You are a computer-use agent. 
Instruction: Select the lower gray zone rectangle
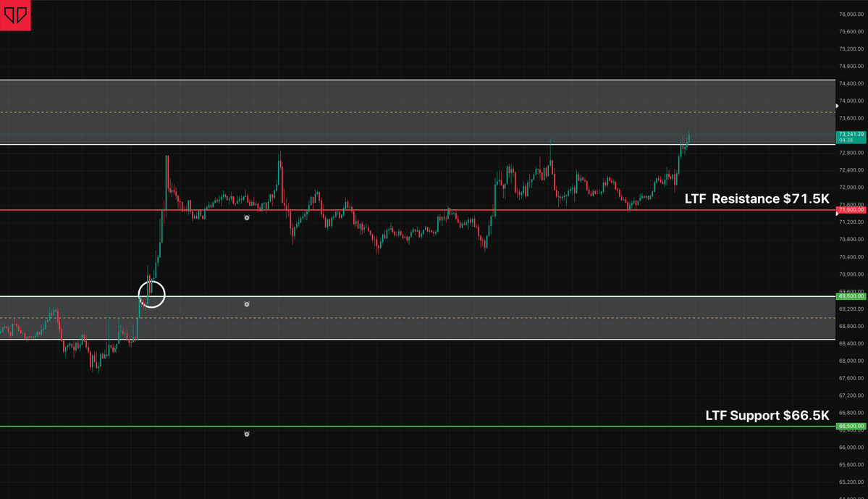click(434, 328)
